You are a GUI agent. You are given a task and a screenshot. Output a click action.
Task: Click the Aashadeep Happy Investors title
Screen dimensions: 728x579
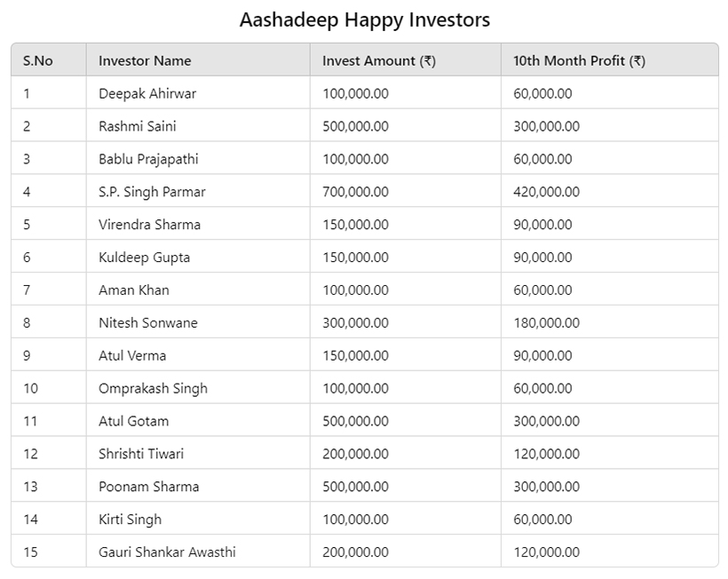coord(365,20)
